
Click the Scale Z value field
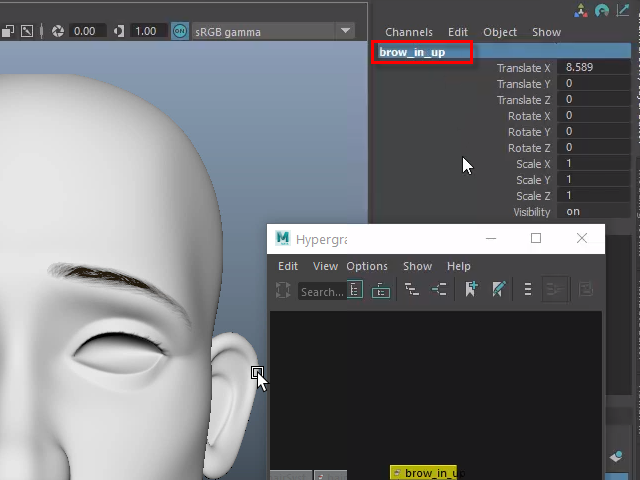coord(593,196)
